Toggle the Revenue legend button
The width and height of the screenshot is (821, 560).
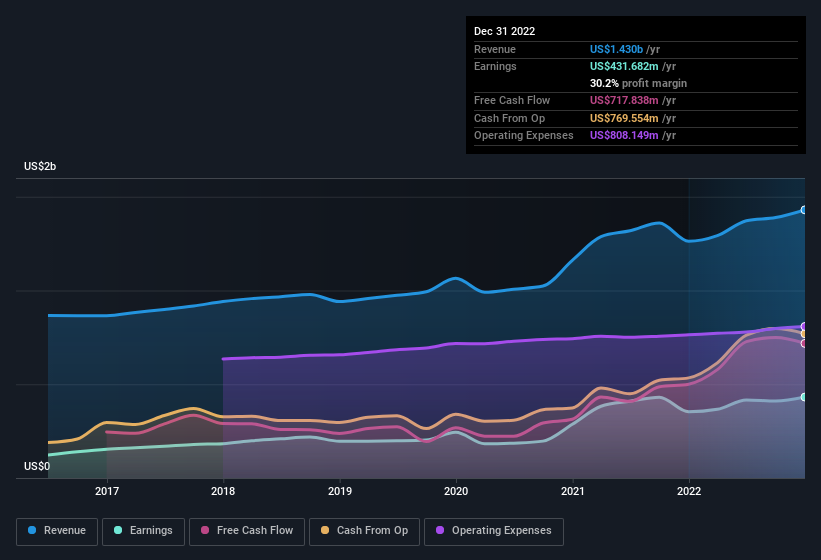(57, 531)
